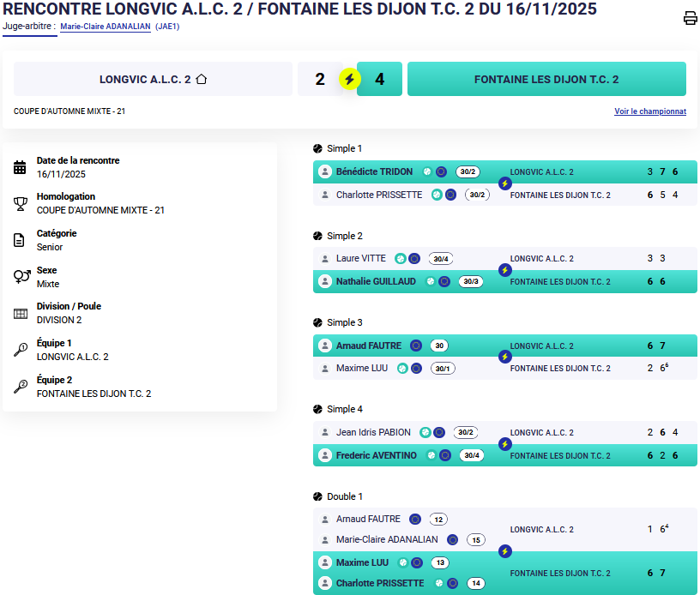Click Frederic AVENTINO's avatar icon
Screen dimensions: 700x595
(325, 455)
